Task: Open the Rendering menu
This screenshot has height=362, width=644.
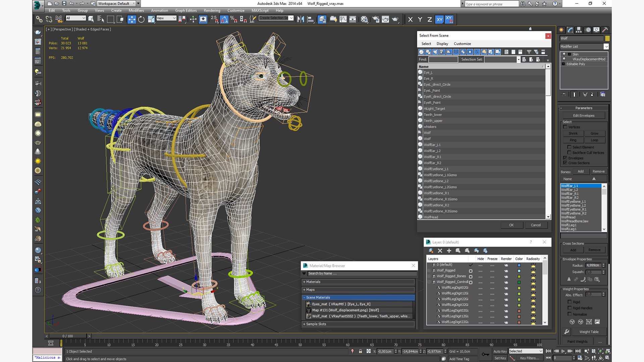Action: [212, 10]
